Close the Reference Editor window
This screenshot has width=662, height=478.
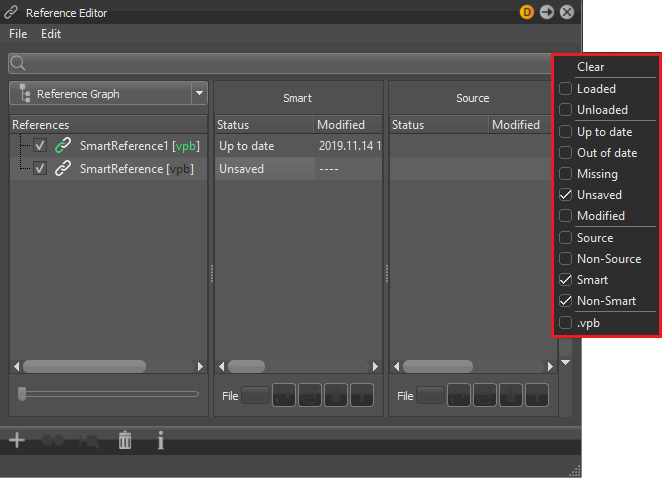[x=567, y=12]
